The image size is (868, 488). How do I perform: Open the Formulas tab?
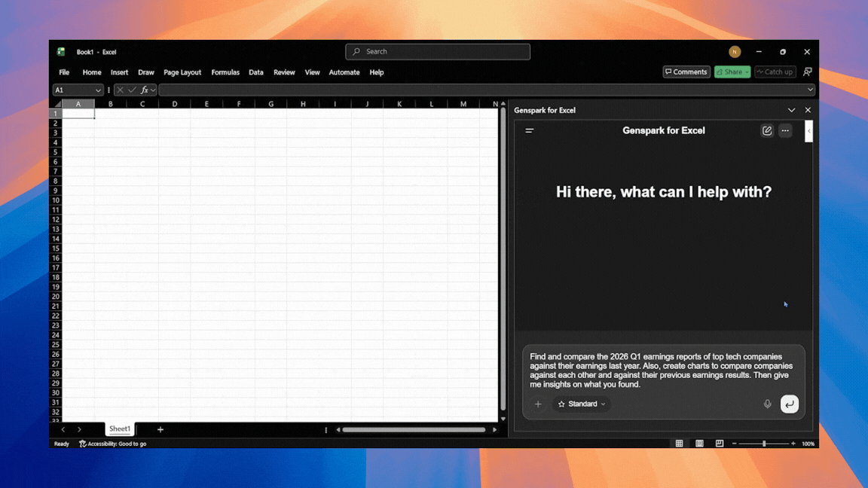(225, 72)
